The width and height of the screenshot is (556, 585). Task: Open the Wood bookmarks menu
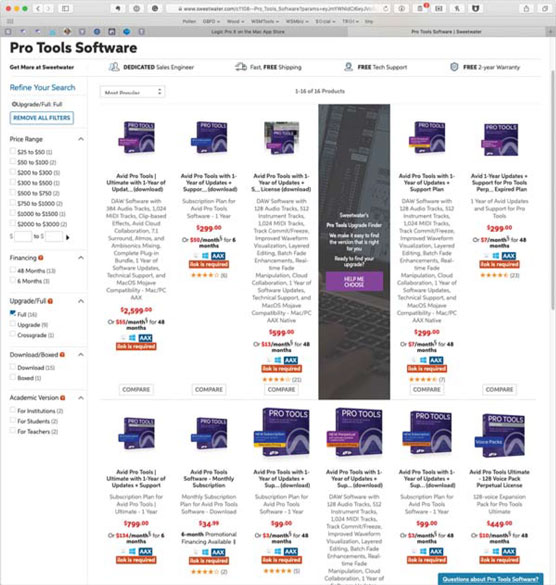pyautogui.click(x=235, y=21)
